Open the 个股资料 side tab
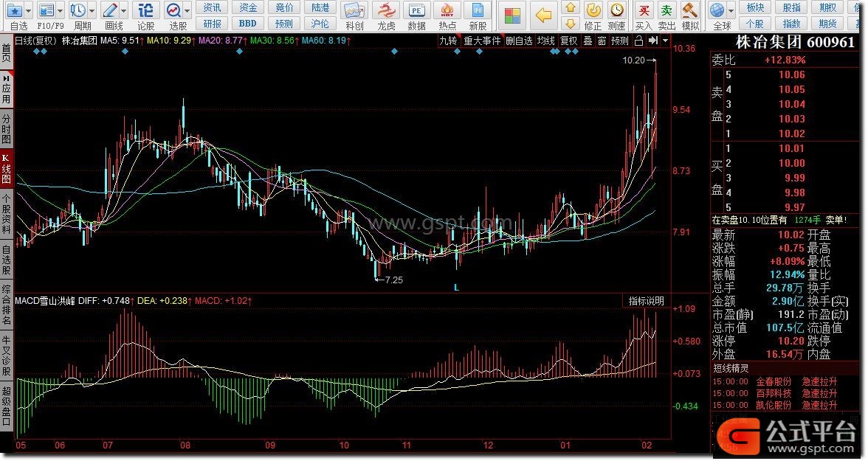The width and height of the screenshot is (868, 461). [6, 215]
